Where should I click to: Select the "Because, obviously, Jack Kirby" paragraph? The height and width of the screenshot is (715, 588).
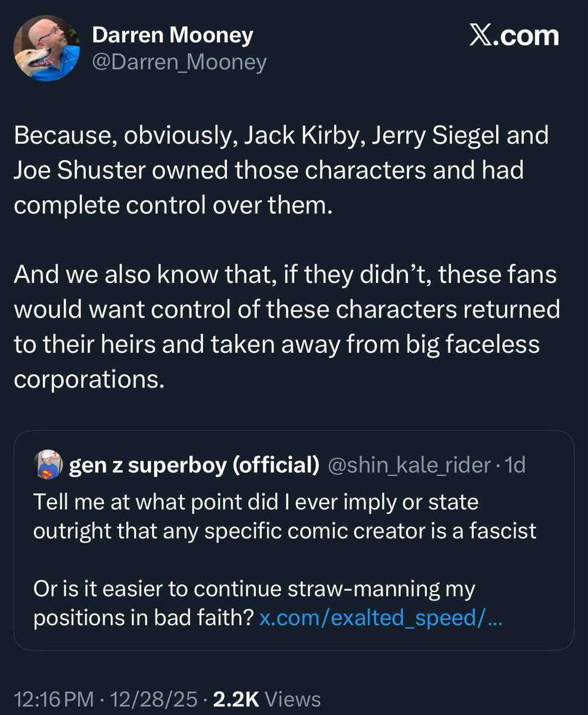click(x=281, y=170)
